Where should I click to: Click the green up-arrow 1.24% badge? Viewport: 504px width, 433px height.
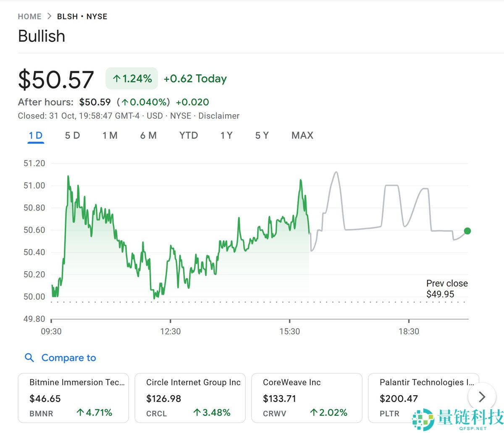132,79
